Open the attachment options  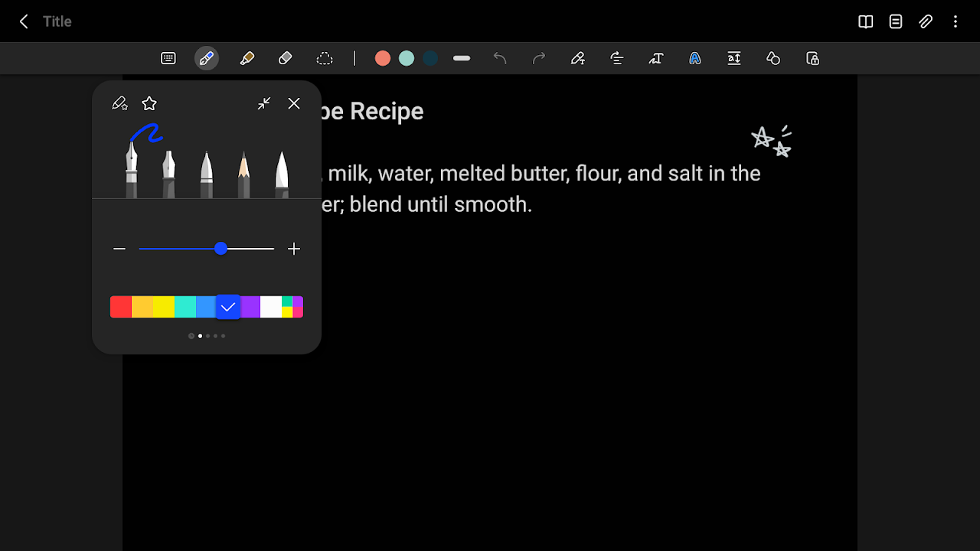tap(926, 21)
